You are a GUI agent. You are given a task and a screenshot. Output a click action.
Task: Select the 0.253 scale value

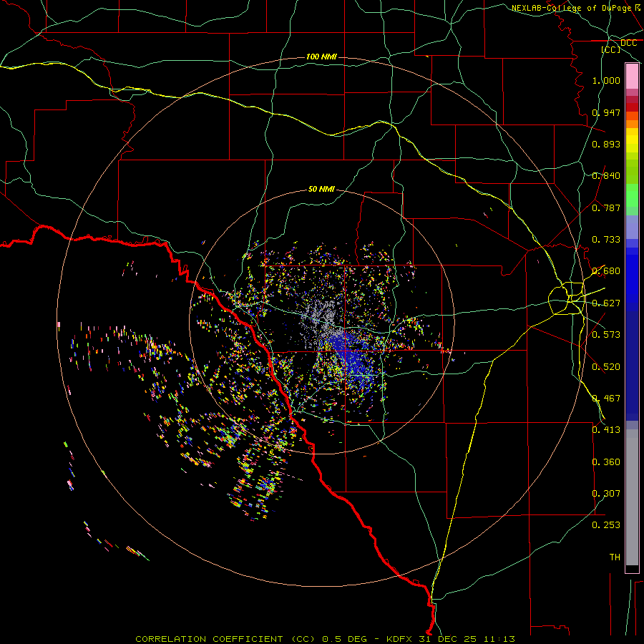tap(606, 525)
